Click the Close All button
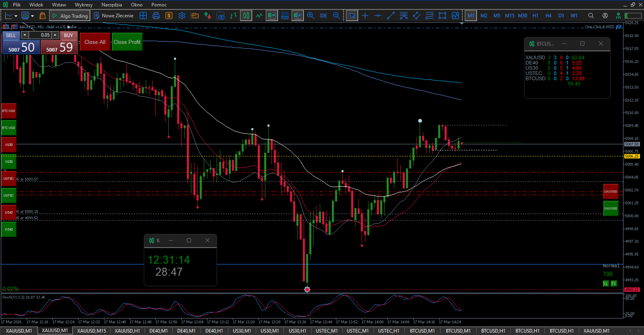 click(95, 42)
